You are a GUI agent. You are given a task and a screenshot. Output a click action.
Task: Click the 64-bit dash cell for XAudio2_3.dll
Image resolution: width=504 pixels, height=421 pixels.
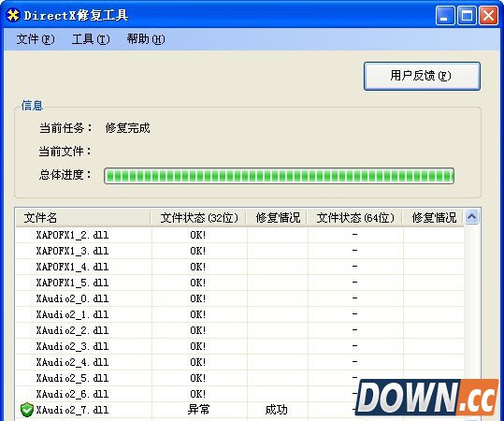point(354,345)
